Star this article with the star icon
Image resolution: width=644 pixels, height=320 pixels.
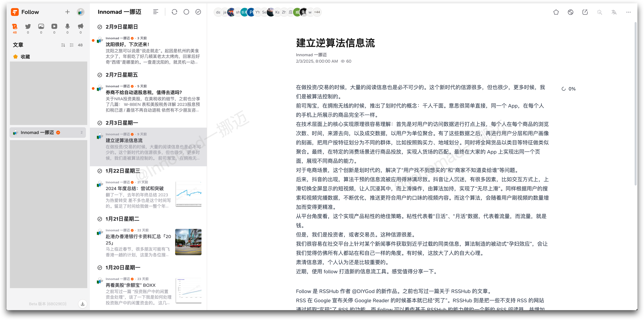[x=556, y=12]
